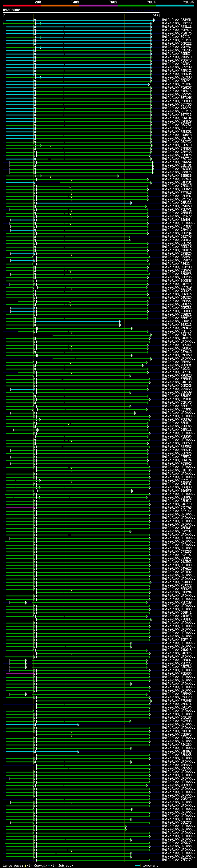The height and width of the screenshot is (868, 197).
Task: Click the cyan alignment arrowhead for C5IXM7
Action: pos(148,84)
